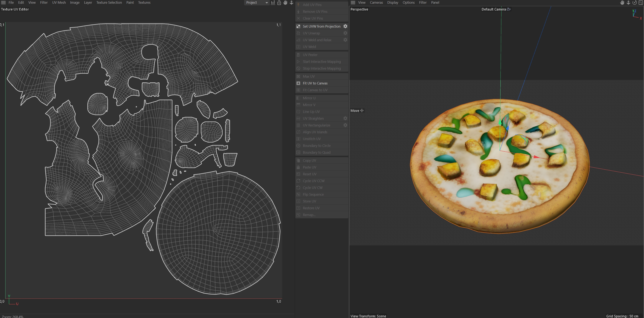
Task: Open the Texture Selection menu
Action: [x=109, y=2]
